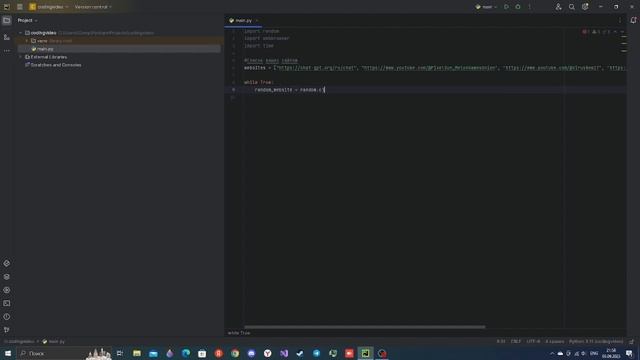Open IDE settings gear icon

[x=585, y=7]
